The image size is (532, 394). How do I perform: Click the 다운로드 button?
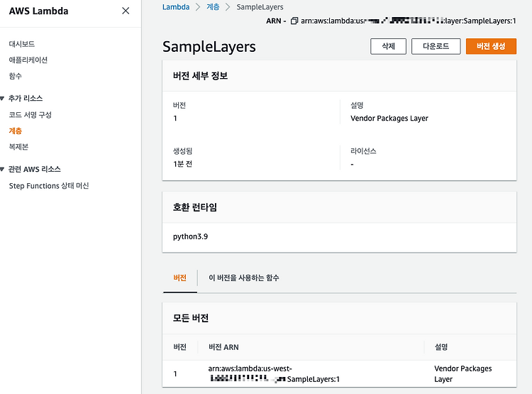pyautogui.click(x=436, y=46)
